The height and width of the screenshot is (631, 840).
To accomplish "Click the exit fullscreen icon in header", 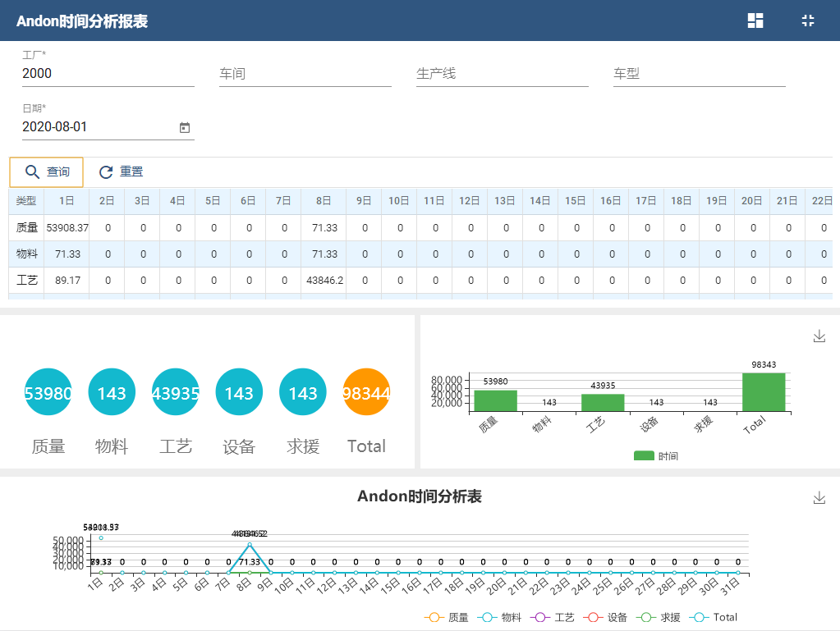I will (808, 21).
